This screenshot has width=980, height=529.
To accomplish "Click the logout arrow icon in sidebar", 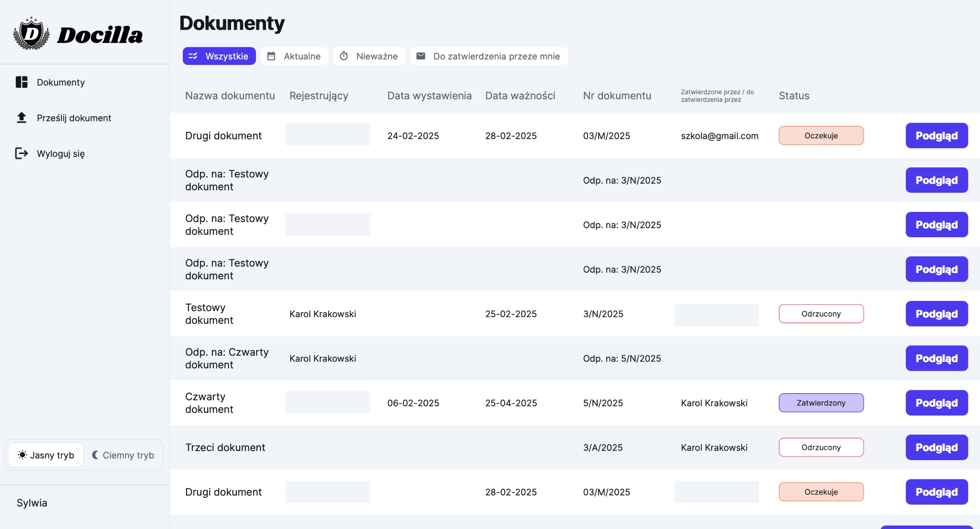I will point(22,154).
